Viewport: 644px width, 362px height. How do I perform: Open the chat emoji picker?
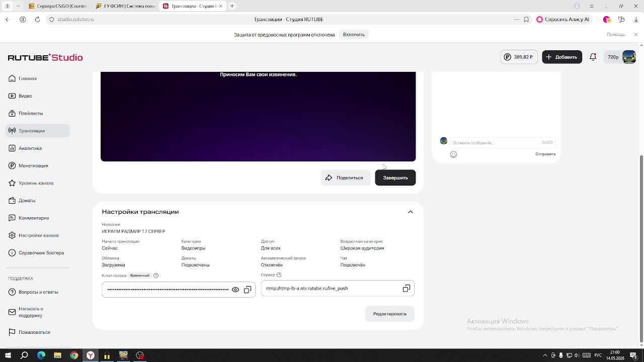pos(453,154)
